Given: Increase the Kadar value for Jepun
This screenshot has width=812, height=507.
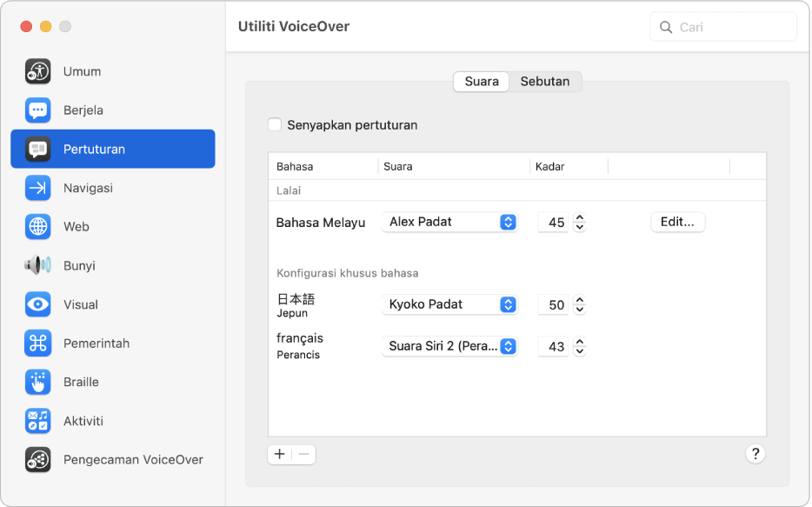Looking at the screenshot, I should click(x=580, y=300).
